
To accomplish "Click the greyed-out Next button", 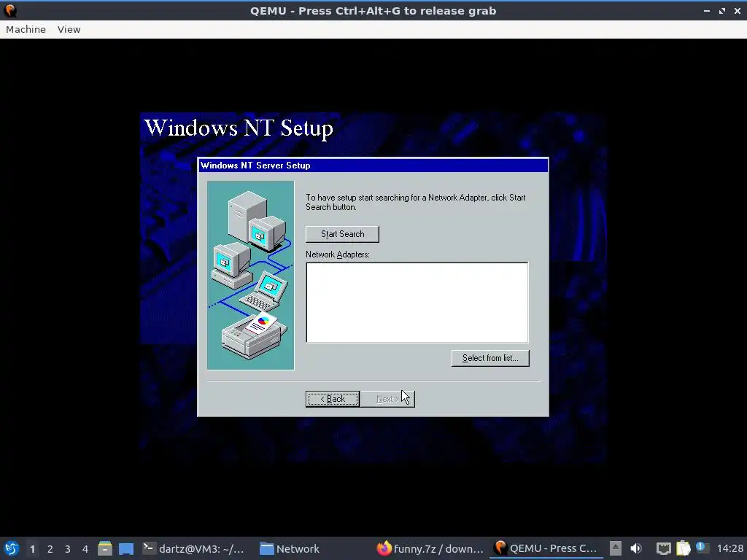I will tap(387, 399).
